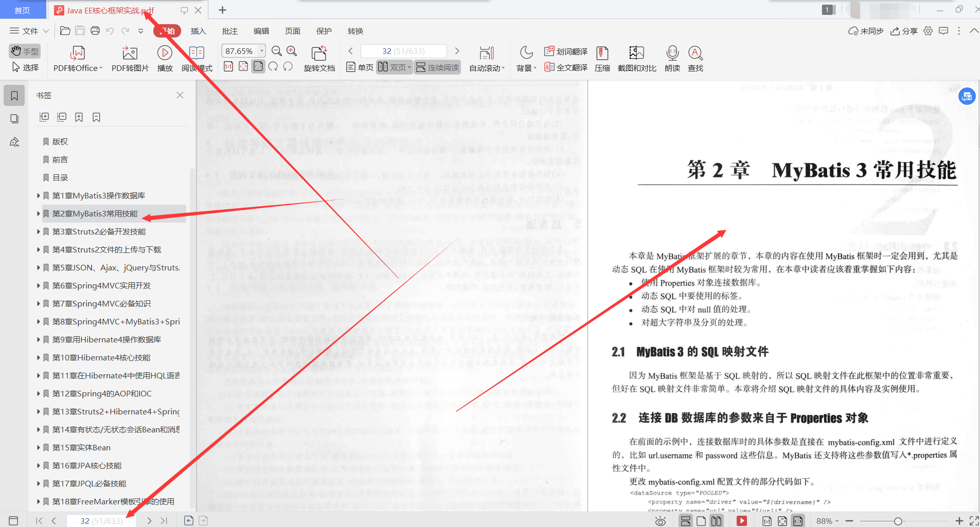980x527 pixels.
Task: Toggle continuous view in status bar
Action: tap(686, 521)
